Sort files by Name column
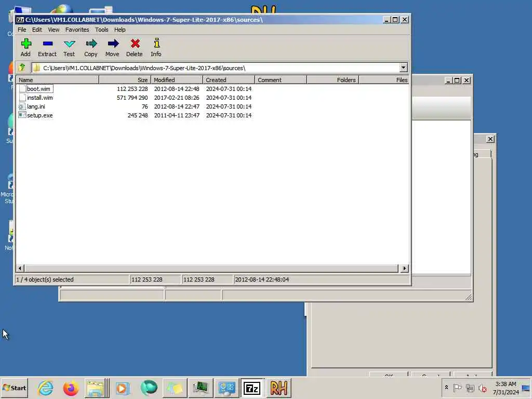532x399 pixels. pos(58,79)
